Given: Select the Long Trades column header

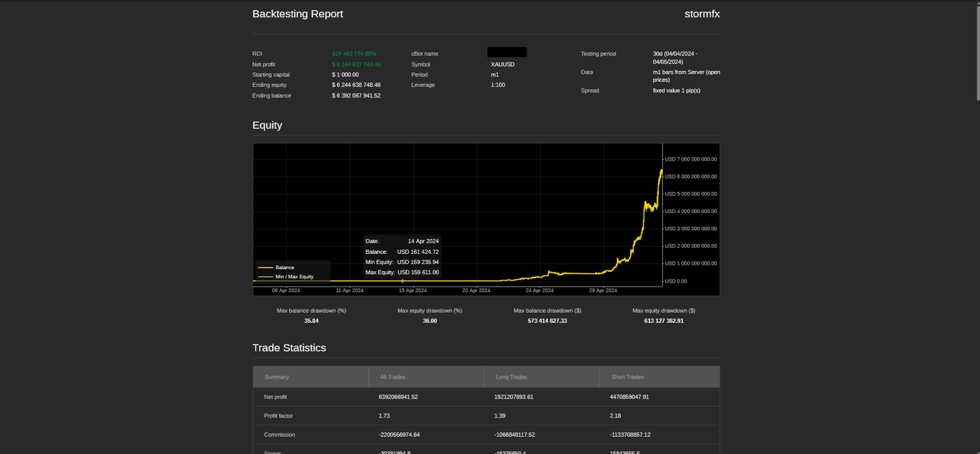Looking at the screenshot, I should (511, 377).
